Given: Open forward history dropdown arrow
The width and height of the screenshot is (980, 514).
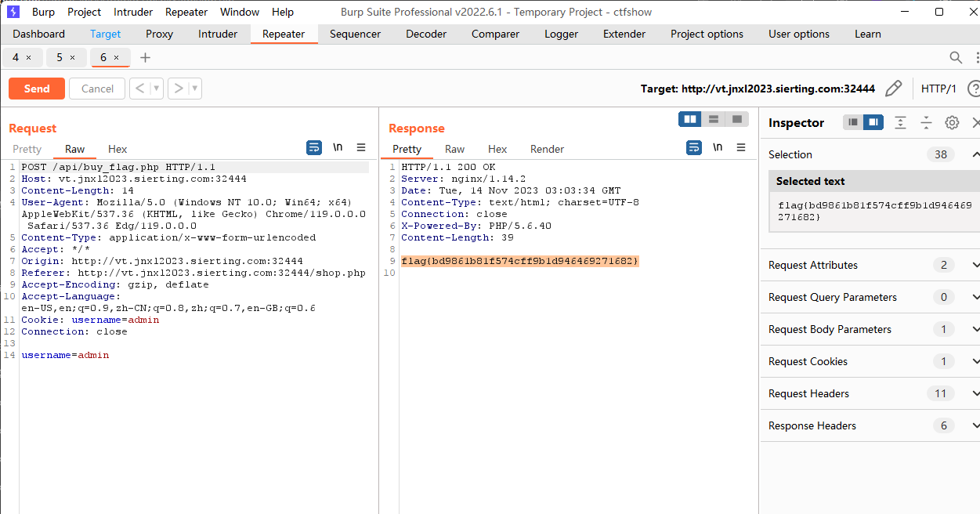Looking at the screenshot, I should coord(195,89).
